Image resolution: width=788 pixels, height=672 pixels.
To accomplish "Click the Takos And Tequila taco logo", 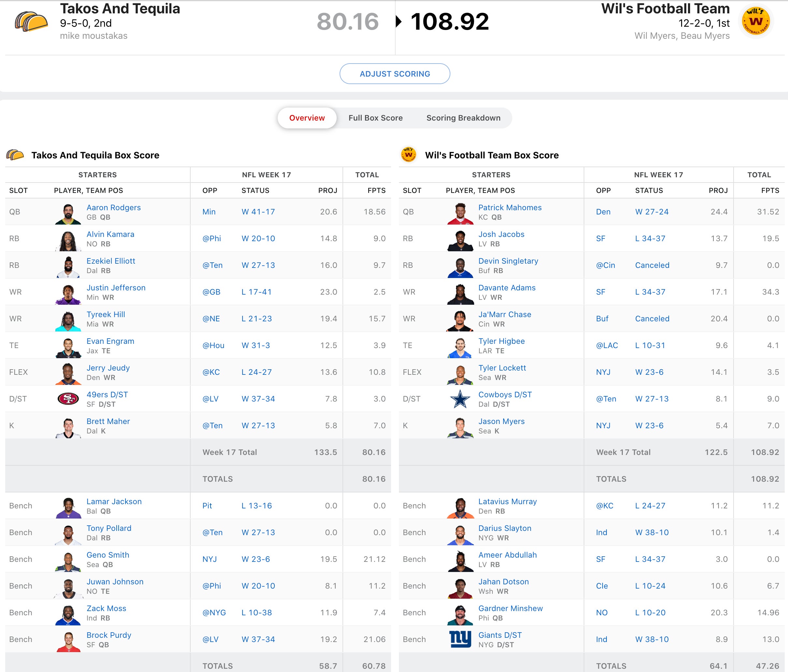I will click(31, 22).
